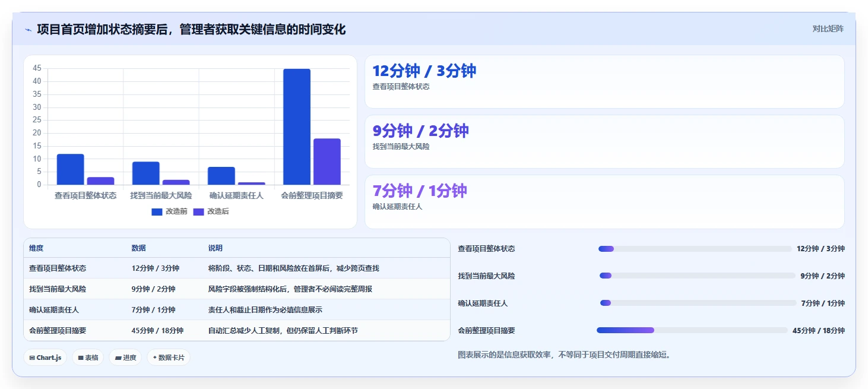Click the 改造前 bar for 确认延期责任人
The height and width of the screenshot is (389, 868).
tap(221, 176)
